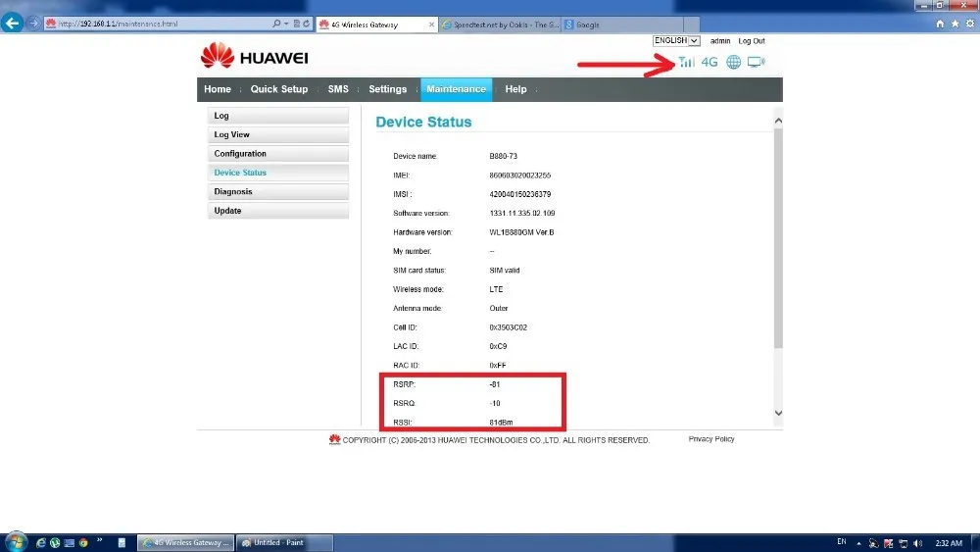Click the Software version value 1331.11.335.02.109
This screenshot has height=552, width=980.
[522, 213]
